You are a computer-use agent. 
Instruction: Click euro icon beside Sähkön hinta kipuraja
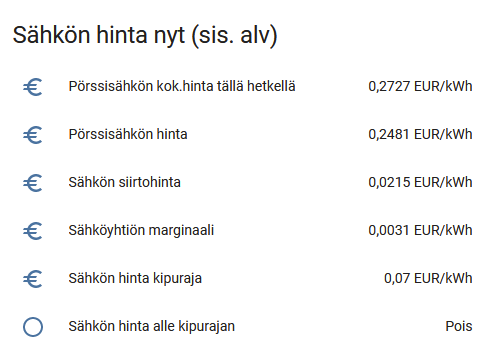tap(33, 279)
